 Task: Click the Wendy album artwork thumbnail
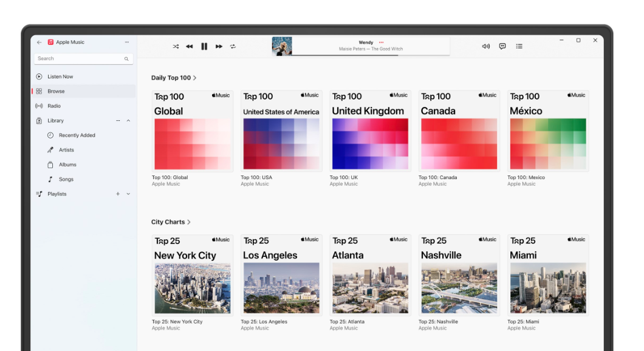pyautogui.click(x=282, y=46)
